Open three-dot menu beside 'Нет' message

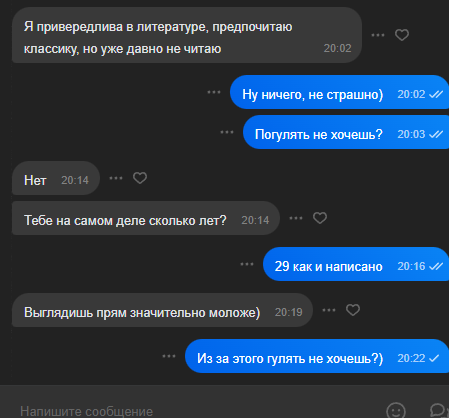(116, 178)
